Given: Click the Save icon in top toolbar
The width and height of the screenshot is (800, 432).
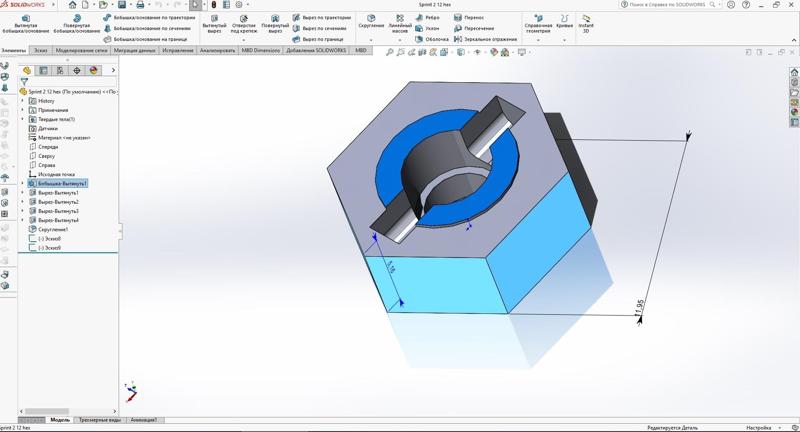Looking at the screenshot, I should tap(122, 5).
